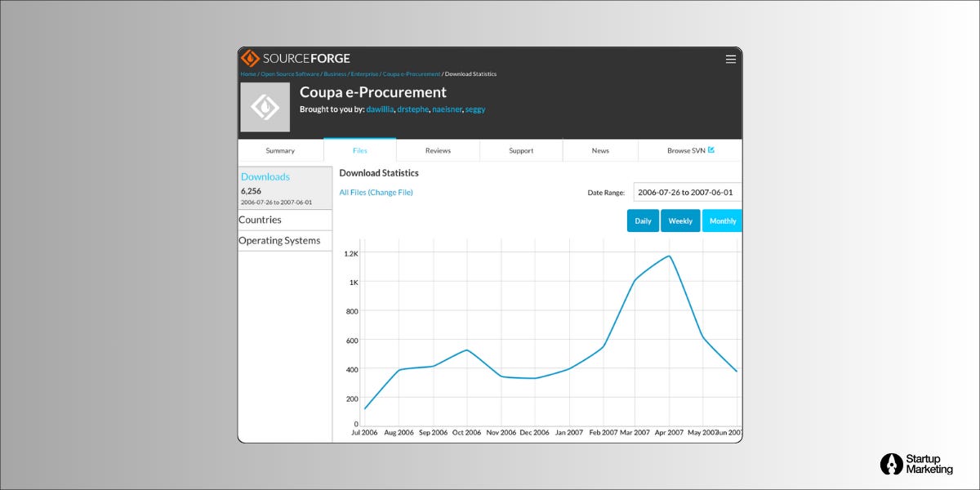Click the All Files (Change File) link
Screen dimensions: 980x490
click(376, 193)
